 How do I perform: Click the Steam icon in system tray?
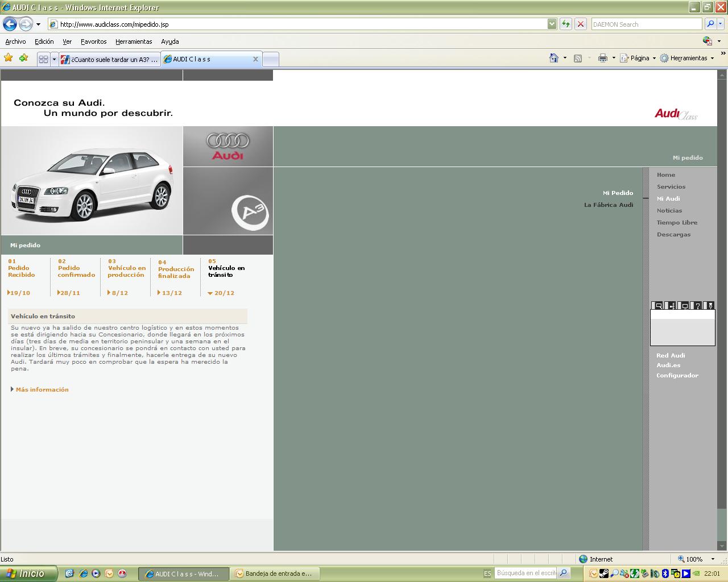click(x=604, y=573)
